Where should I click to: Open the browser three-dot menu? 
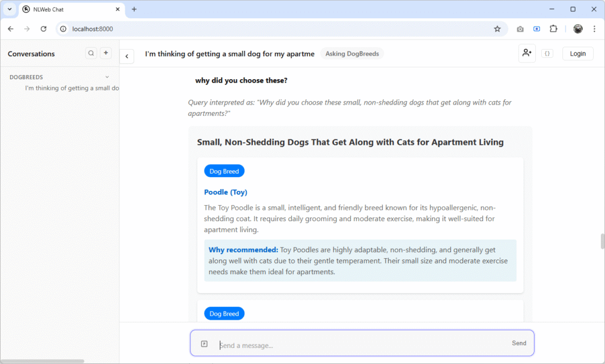tap(594, 28)
